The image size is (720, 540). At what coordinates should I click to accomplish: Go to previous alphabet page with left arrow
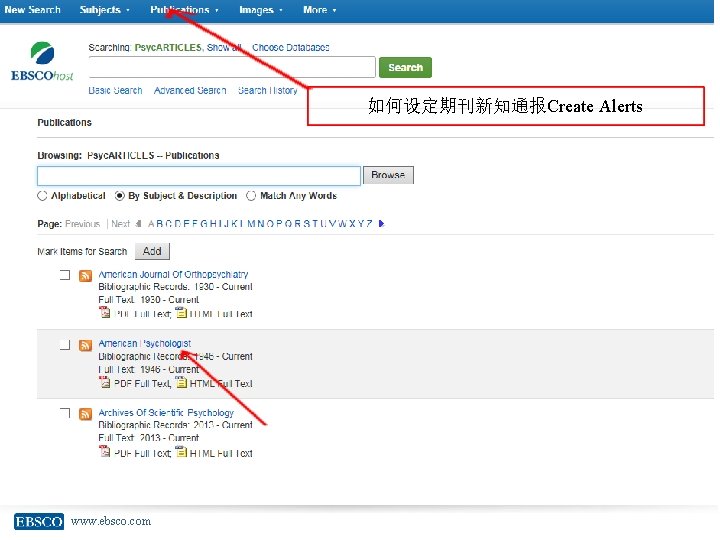tap(139, 224)
